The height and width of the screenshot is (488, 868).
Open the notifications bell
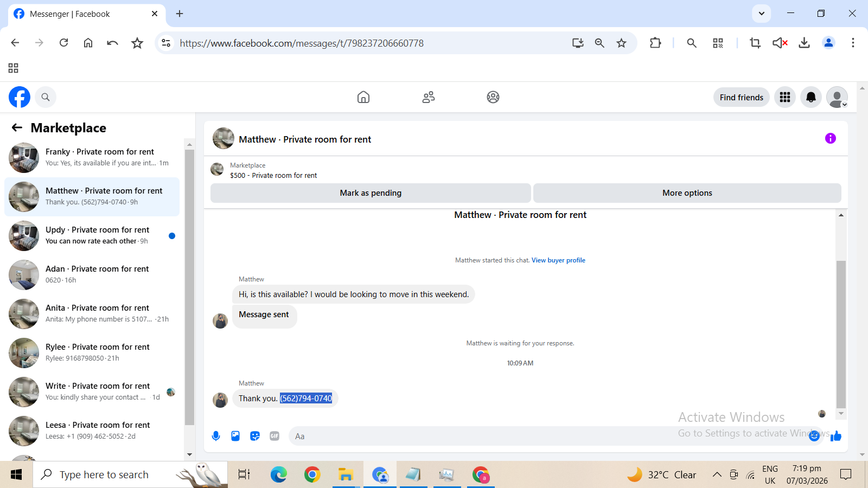811,97
